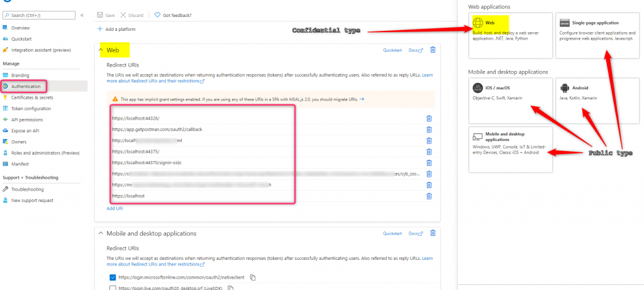644x290 pixels.
Task: Select Mobile and desktop applications tile
Action: (x=511, y=150)
